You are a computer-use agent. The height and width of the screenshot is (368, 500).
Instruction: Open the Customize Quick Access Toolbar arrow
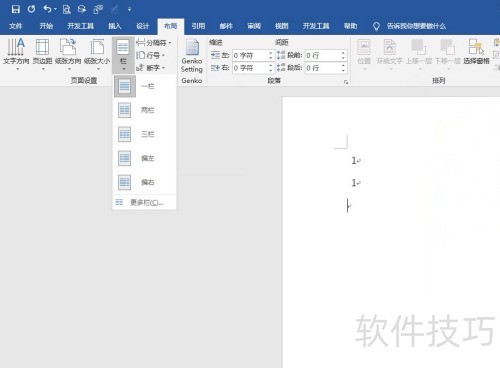pyautogui.click(x=129, y=9)
